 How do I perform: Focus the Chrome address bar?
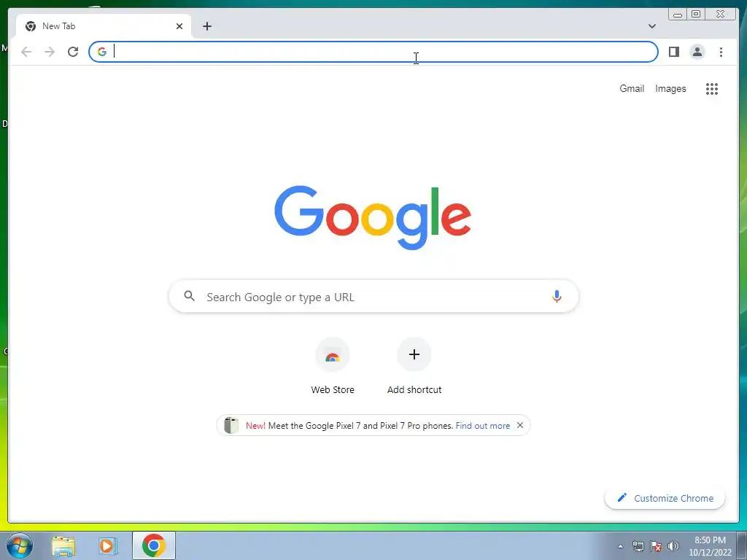click(x=373, y=52)
